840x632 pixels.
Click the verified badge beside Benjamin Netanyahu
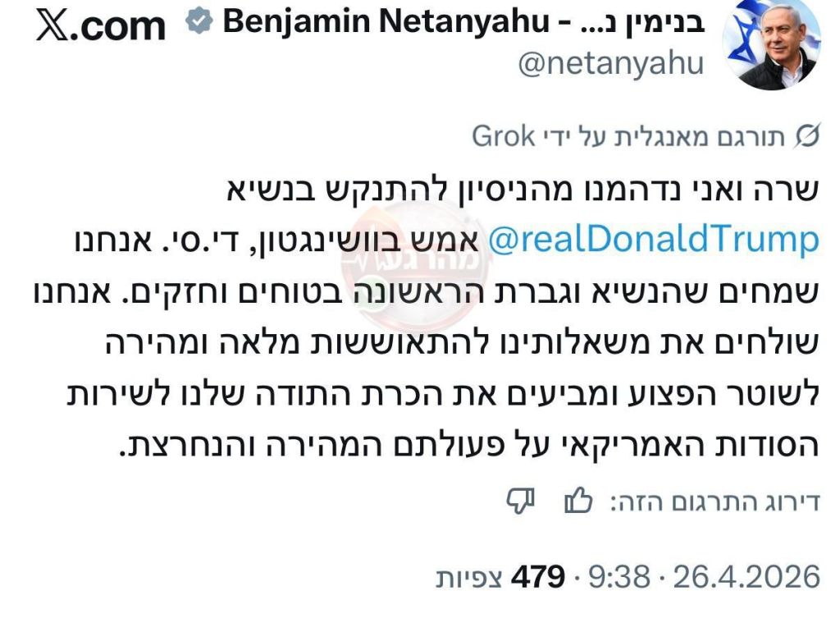pyautogui.click(x=198, y=23)
